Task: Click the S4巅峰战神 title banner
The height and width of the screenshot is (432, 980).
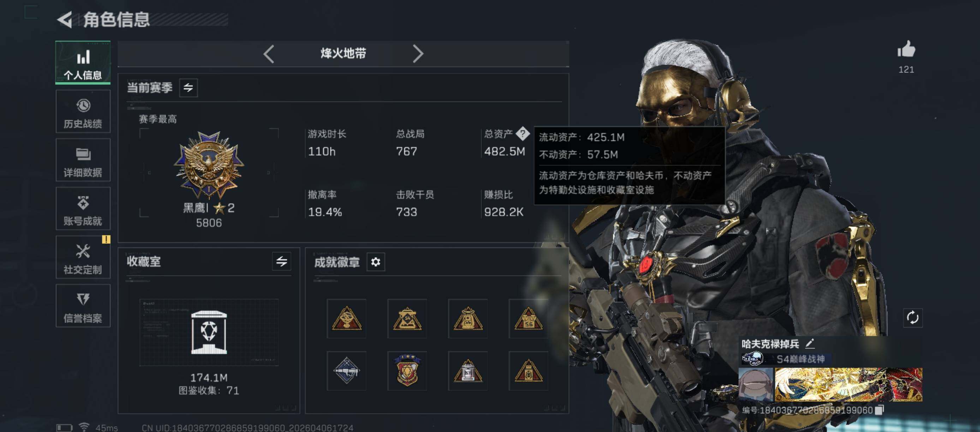Action: click(800, 359)
